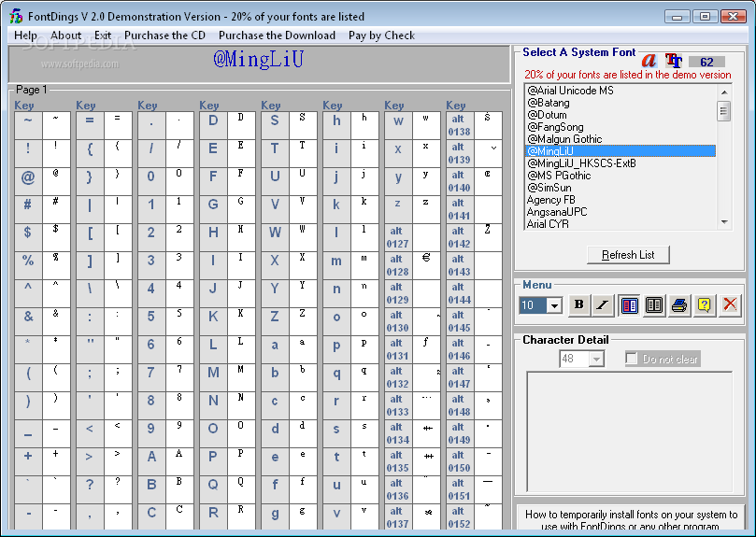Click the alt 0142 key cell

tap(461, 236)
